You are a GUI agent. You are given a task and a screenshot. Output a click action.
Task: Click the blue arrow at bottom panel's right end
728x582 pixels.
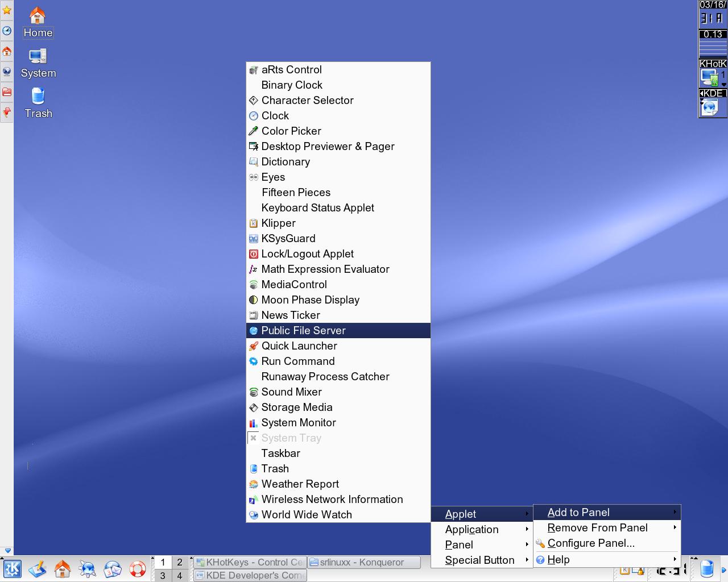click(724, 569)
